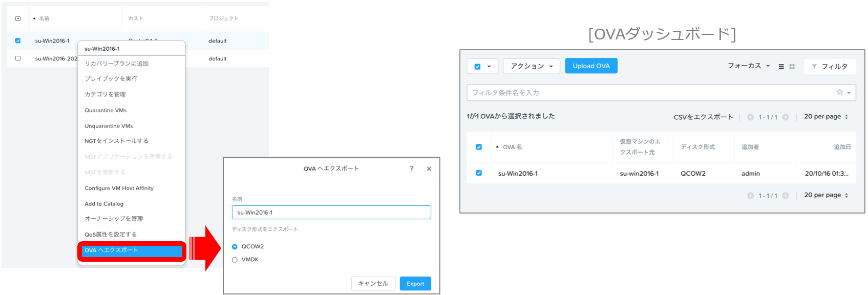
Task: Click the star icon in filter field
Action: [839, 92]
